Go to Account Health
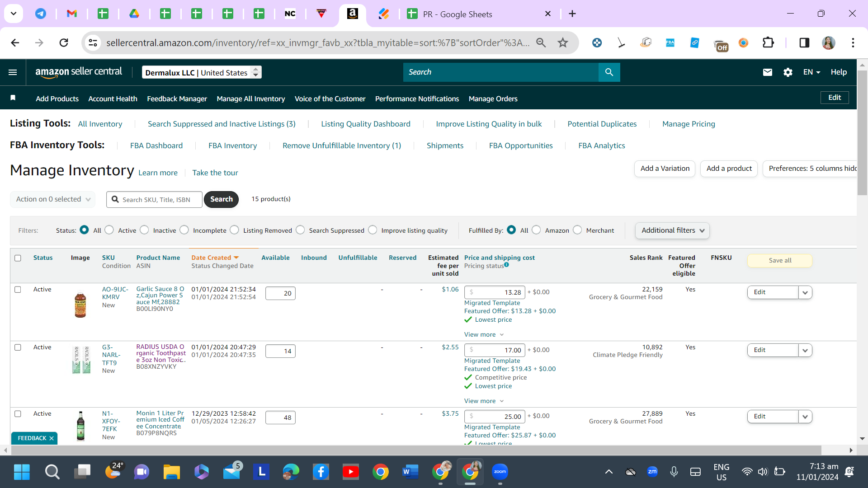The height and width of the screenshot is (488, 868). (113, 99)
